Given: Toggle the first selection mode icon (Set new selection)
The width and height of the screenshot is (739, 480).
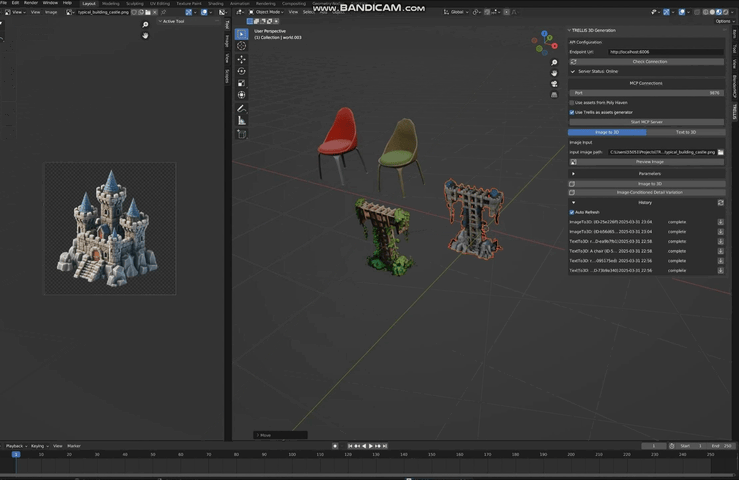Looking at the screenshot, I should click(x=250, y=21).
